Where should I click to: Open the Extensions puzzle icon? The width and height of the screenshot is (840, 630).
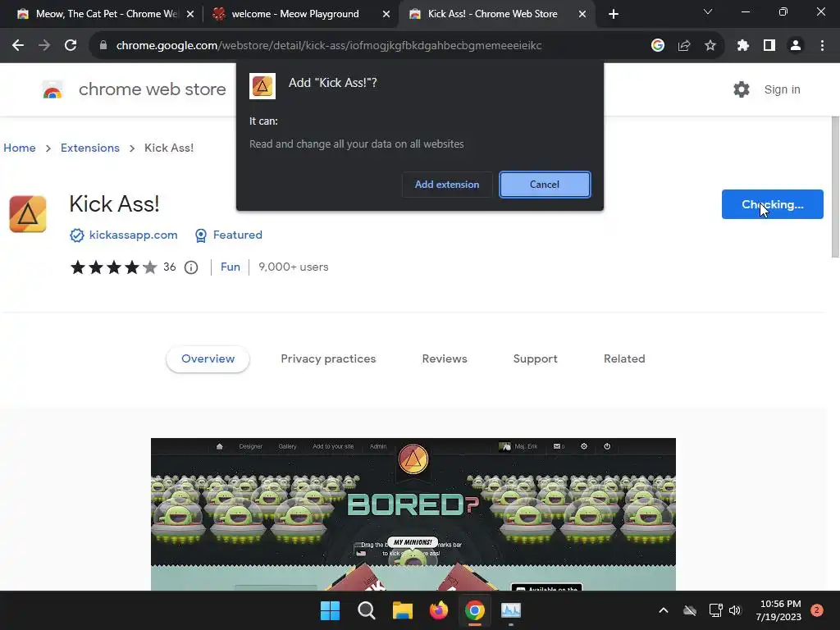[x=742, y=46]
